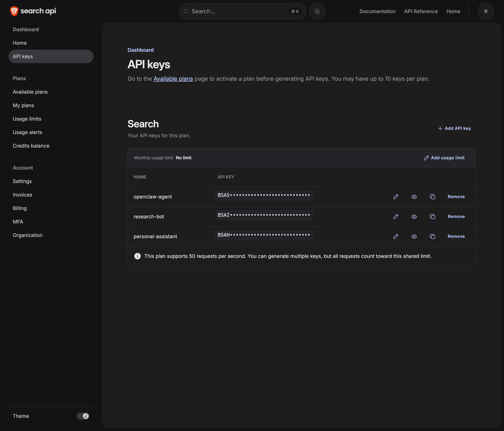Click the masked BSAH key field
Image resolution: width=504 pixels, height=431 pixels.
click(264, 235)
